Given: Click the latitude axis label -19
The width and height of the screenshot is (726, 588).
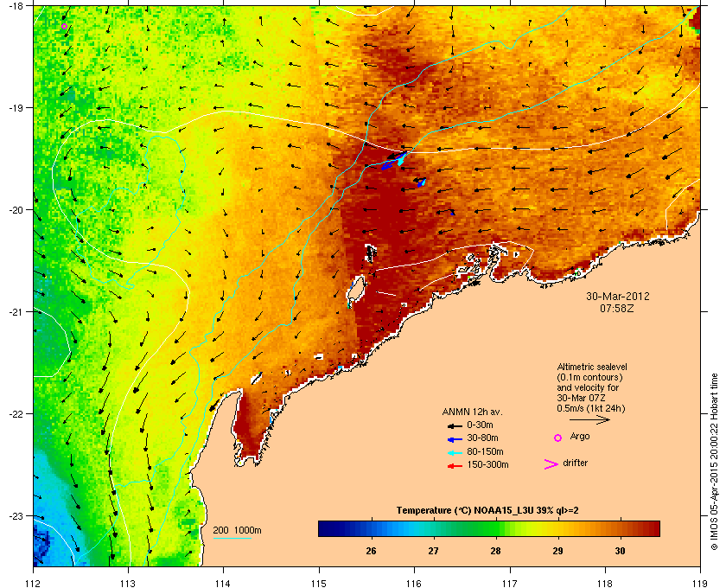Looking at the screenshot, I should 15,107.
